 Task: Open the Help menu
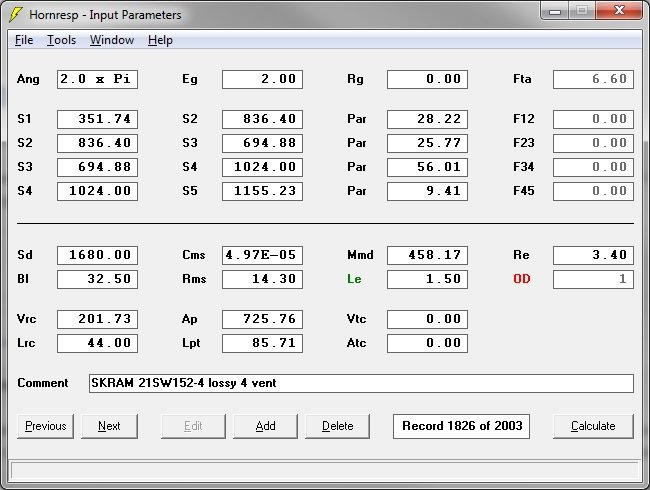tap(160, 40)
